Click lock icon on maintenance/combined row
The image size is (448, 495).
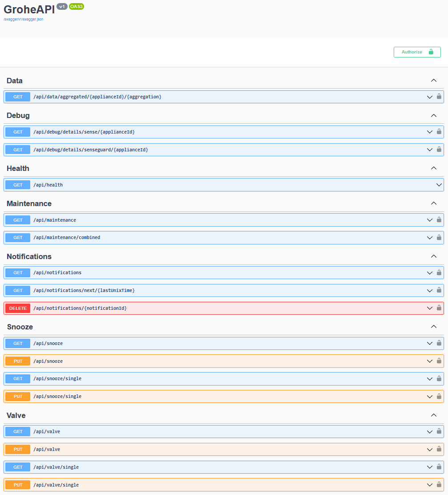[x=439, y=237]
